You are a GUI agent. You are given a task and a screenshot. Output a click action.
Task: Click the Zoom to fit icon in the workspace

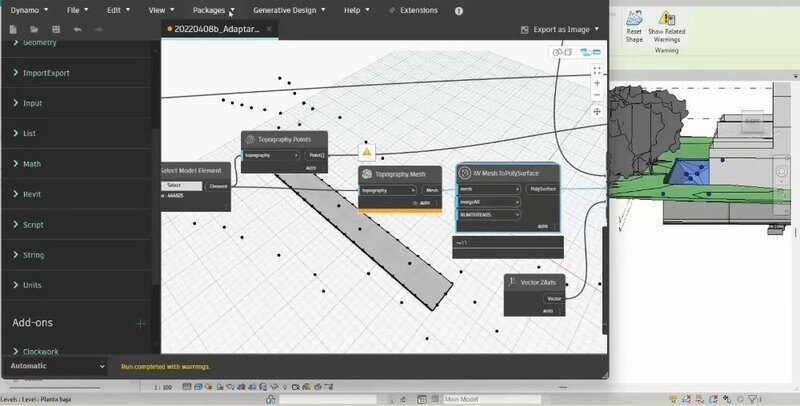597,71
